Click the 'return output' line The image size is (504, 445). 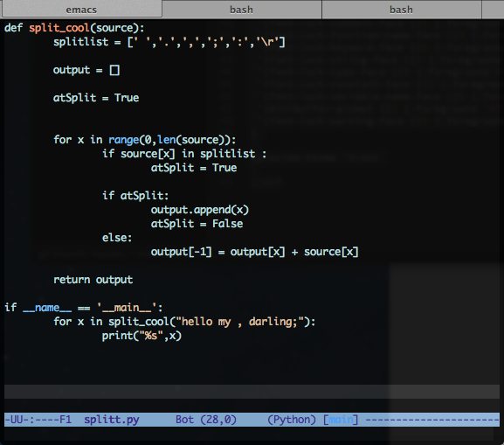[x=93, y=280]
